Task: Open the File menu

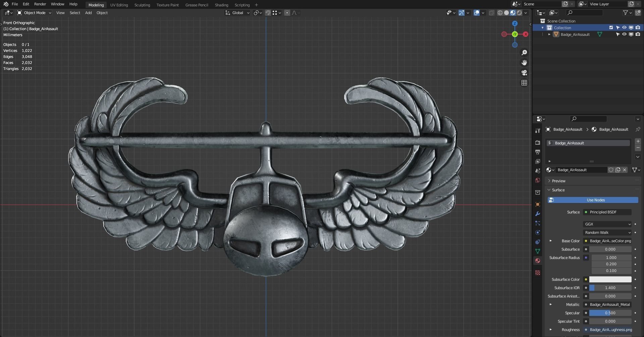Action: 15,4
